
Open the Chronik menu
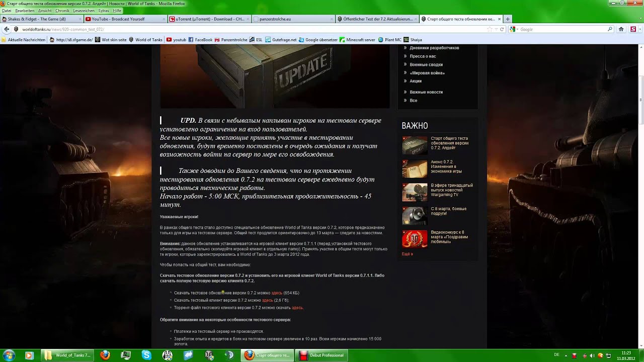tap(62, 11)
